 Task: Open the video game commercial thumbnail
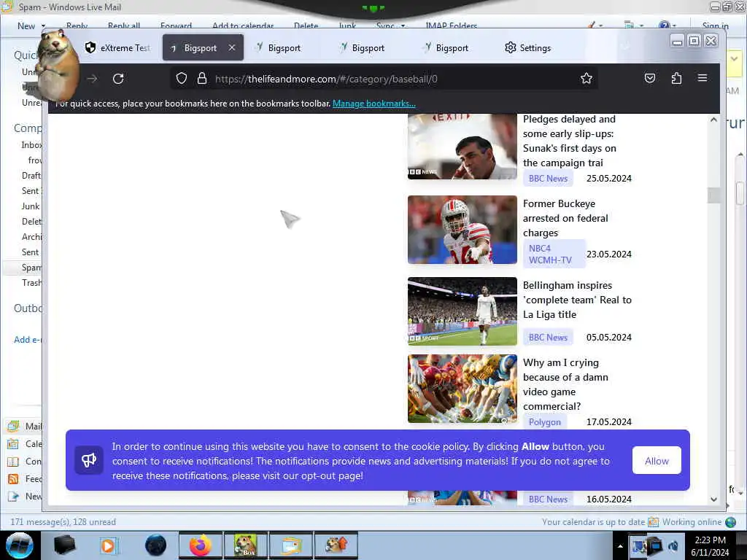click(462, 389)
